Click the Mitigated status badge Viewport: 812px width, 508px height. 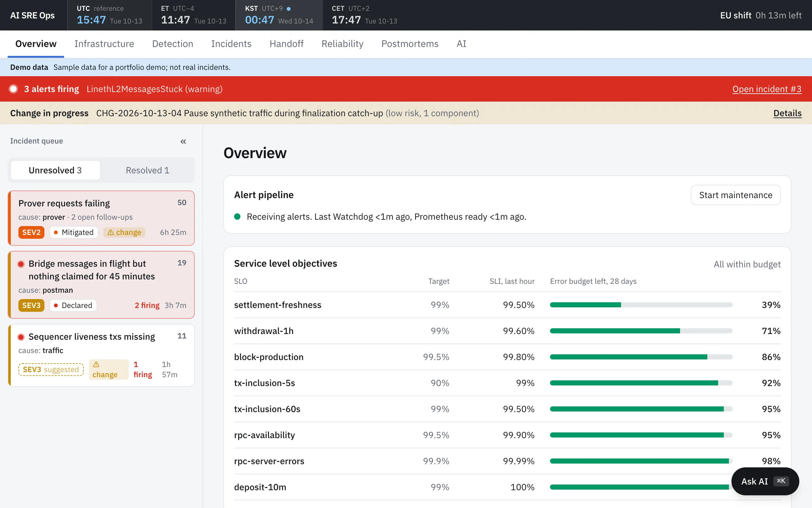click(74, 232)
